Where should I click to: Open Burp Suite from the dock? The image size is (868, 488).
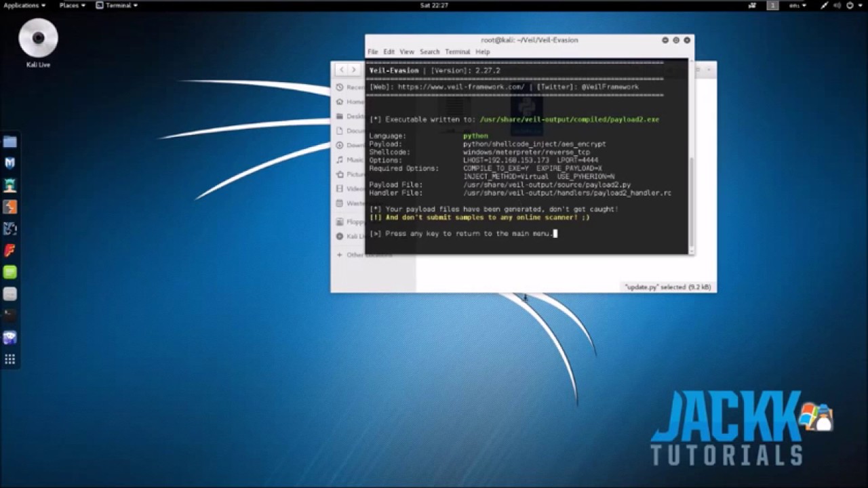pyautogui.click(x=9, y=207)
